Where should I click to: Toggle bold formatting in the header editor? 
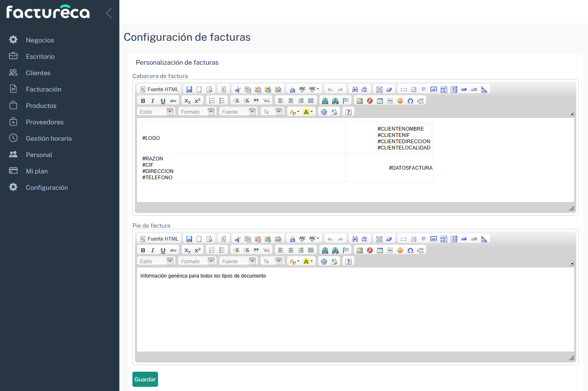pyautogui.click(x=142, y=100)
